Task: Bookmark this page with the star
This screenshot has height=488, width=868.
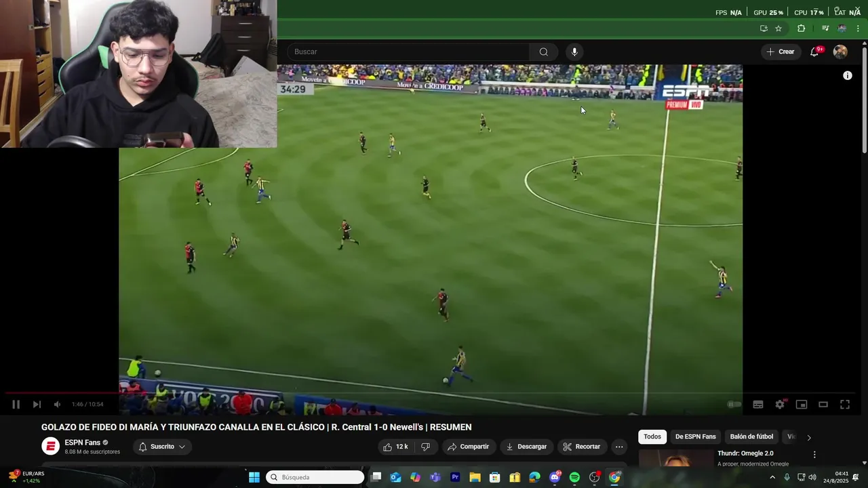Action: click(x=778, y=28)
